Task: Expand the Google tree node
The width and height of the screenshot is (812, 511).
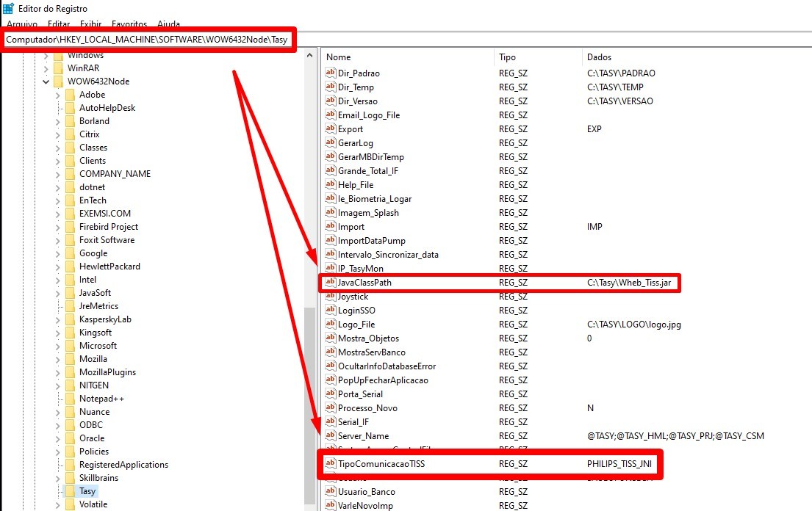Action: [59, 253]
